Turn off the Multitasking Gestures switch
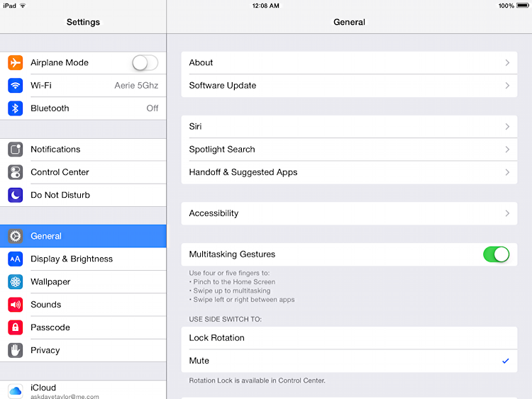The image size is (532, 399). (496, 254)
